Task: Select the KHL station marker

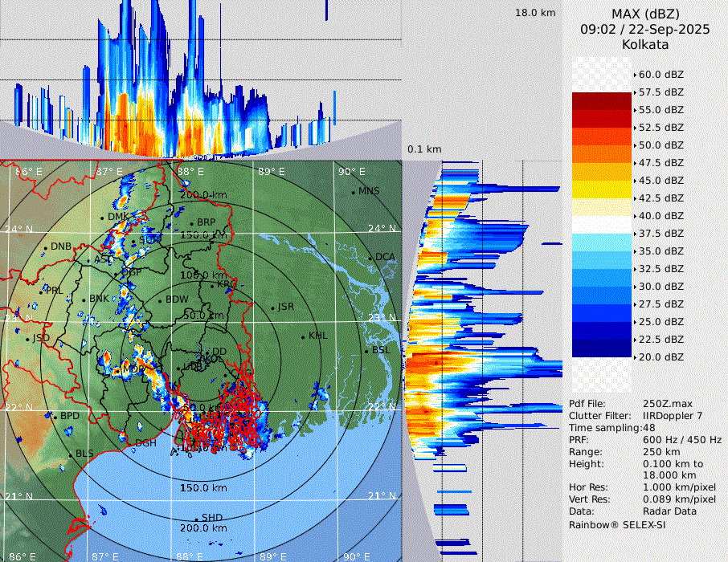Action: 303,336
